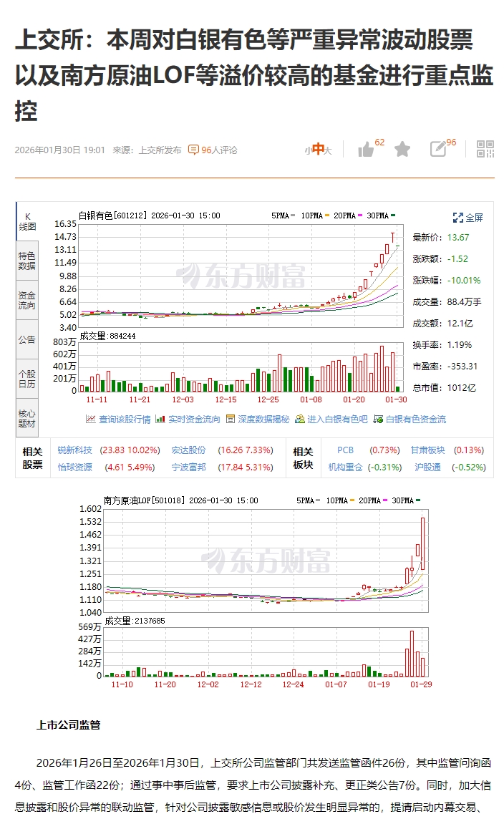The width and height of the screenshot is (504, 814).
Task: Switch to the 公告 tab
Action: click(x=27, y=339)
